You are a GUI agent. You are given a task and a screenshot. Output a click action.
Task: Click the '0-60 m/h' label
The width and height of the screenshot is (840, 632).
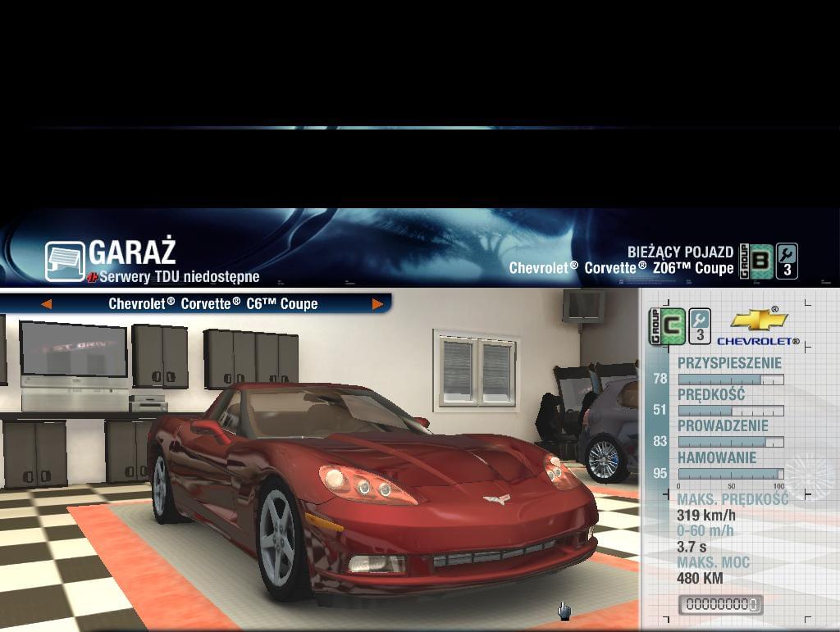point(705,531)
